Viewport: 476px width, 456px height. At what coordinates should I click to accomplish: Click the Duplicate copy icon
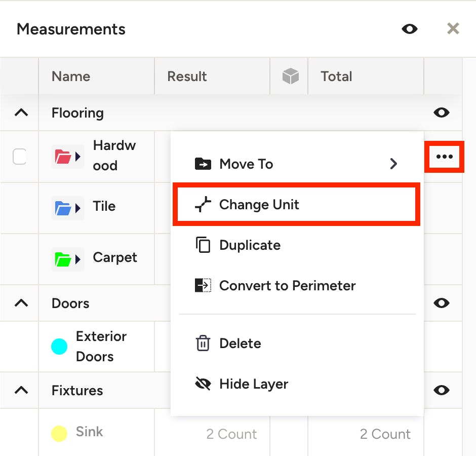(203, 245)
